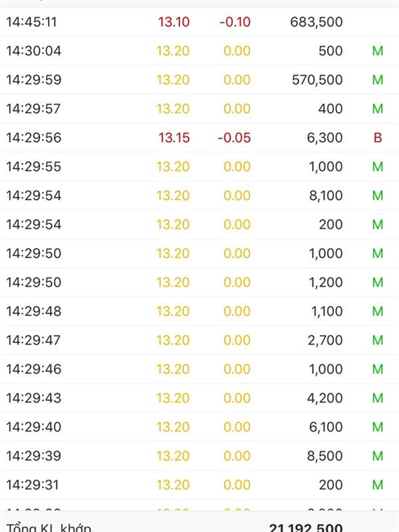Viewport: 399px width, 532px height.
Task: Tap the M marker beside 570,500 volume
Action: [x=378, y=80]
